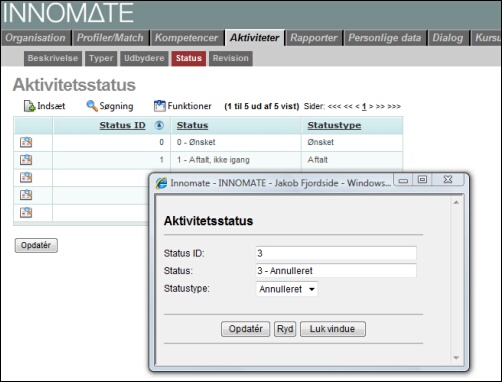Edit row icon for 1 - Aftalt, ikke igang
This screenshot has height=382, width=502.
pyautogui.click(x=26, y=160)
